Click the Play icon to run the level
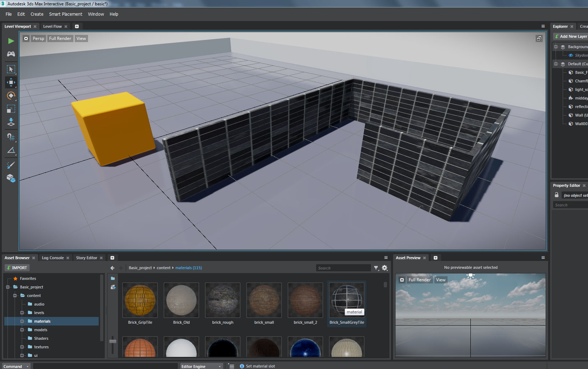588x369 pixels. [x=10, y=41]
